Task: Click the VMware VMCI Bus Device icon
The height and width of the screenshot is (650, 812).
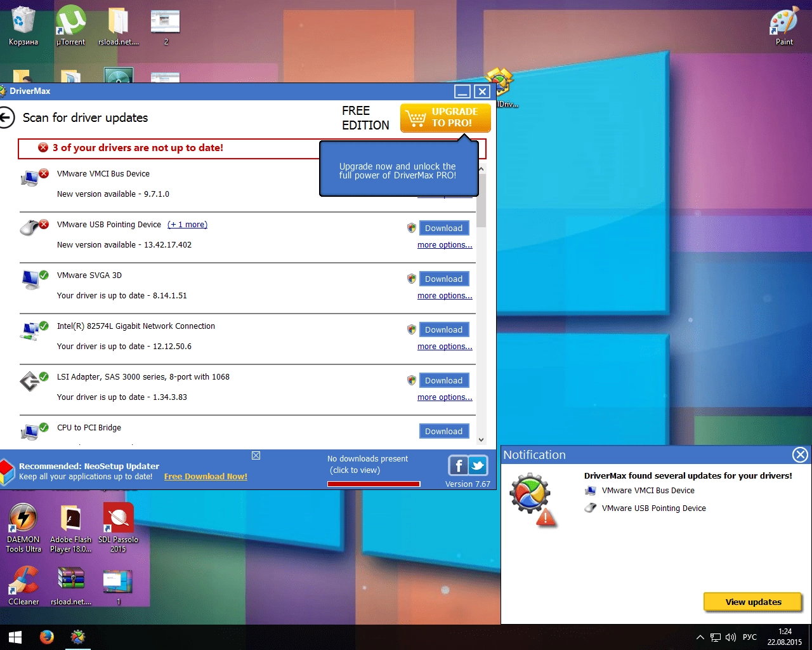Action: tap(33, 177)
